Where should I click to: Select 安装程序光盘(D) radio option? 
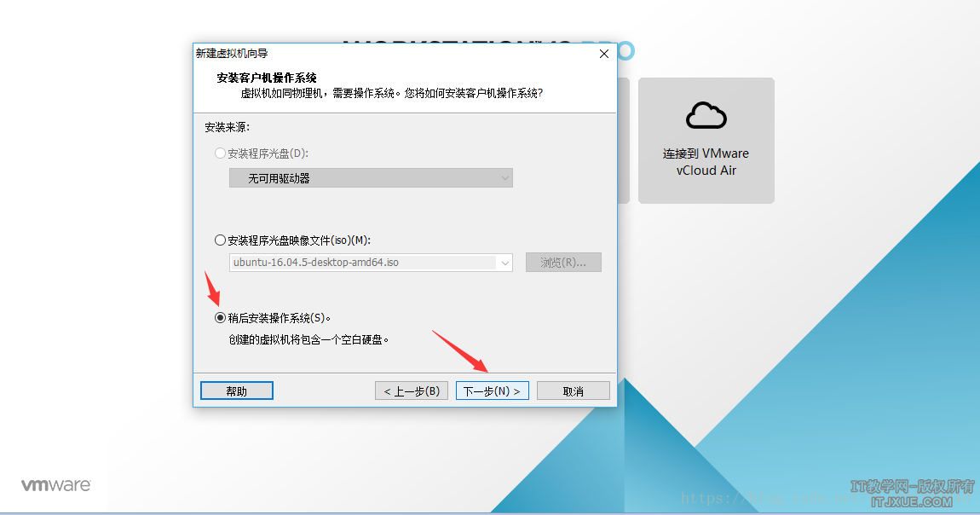click(220, 153)
